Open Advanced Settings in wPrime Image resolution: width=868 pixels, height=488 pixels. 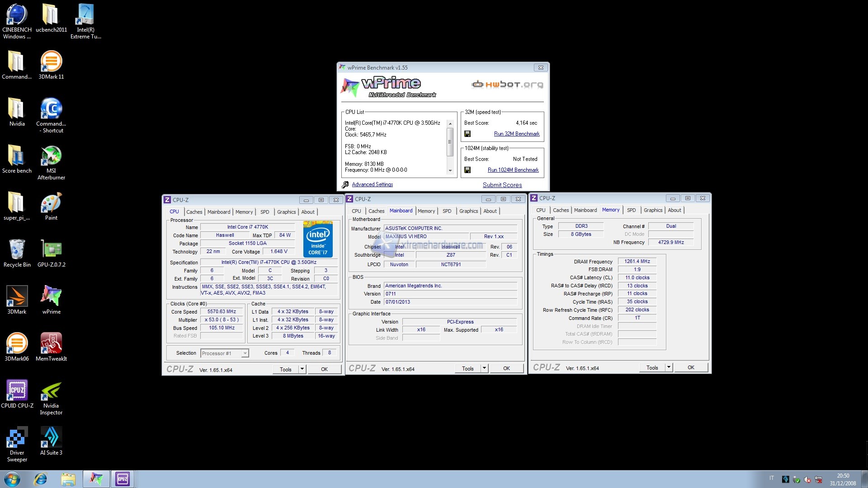372,184
